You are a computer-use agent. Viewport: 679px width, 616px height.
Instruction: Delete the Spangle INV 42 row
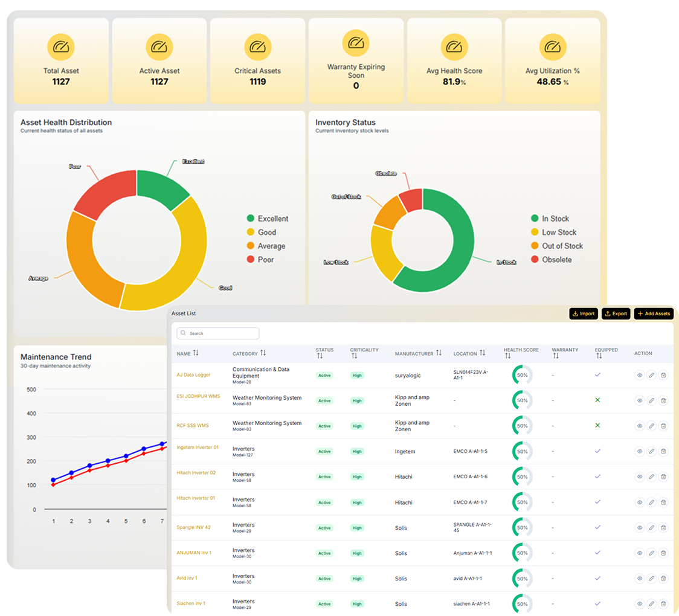point(663,527)
